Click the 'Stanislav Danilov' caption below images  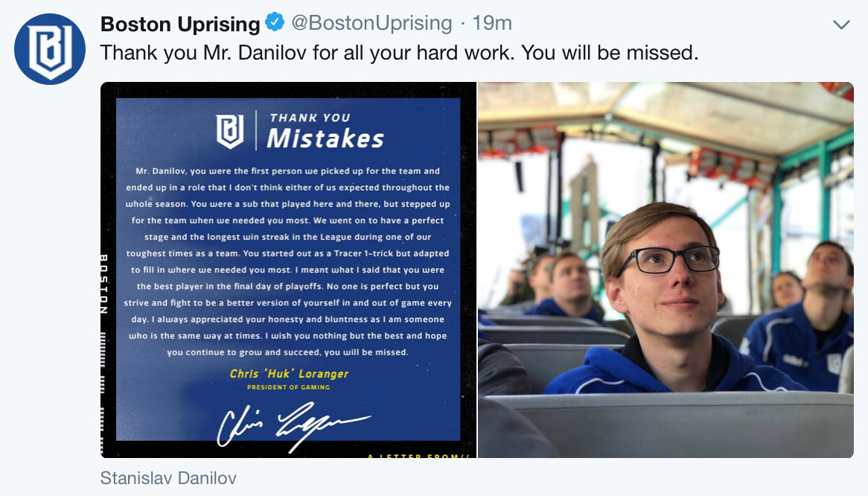pyautogui.click(x=168, y=477)
